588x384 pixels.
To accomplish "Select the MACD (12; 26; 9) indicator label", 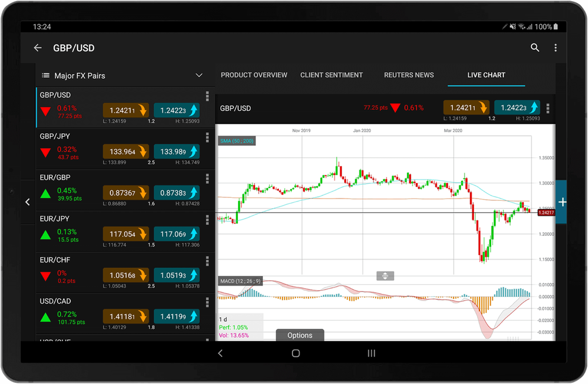I will point(240,281).
